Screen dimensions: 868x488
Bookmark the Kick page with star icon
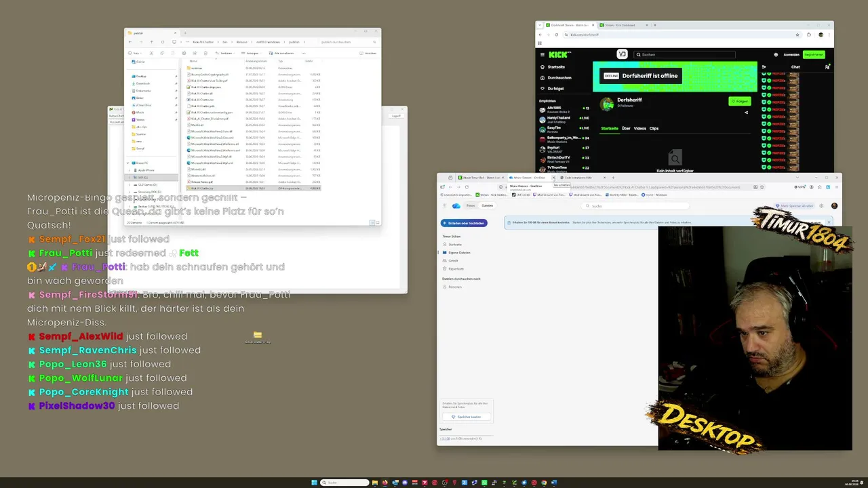coord(797,35)
